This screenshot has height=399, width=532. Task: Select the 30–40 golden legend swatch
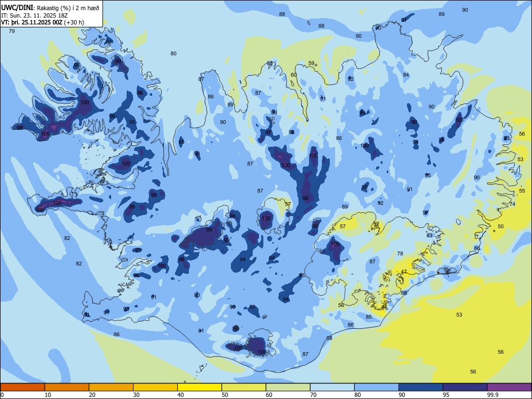(x=155, y=387)
